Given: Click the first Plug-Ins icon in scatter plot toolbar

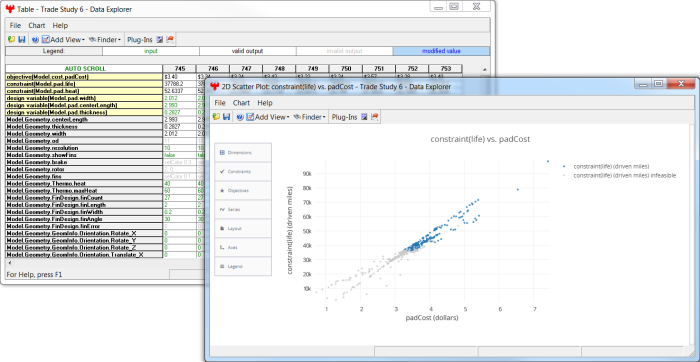Looking at the screenshot, I should tap(365, 117).
